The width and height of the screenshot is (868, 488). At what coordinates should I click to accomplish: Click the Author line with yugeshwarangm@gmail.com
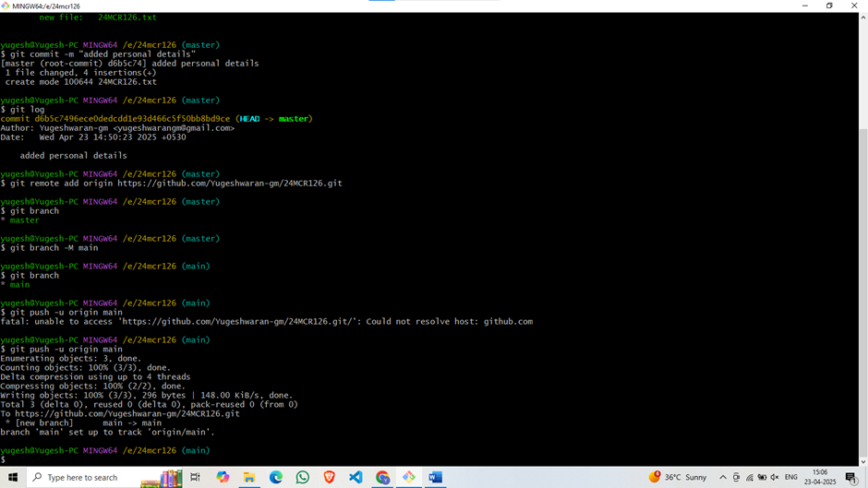tap(117, 128)
